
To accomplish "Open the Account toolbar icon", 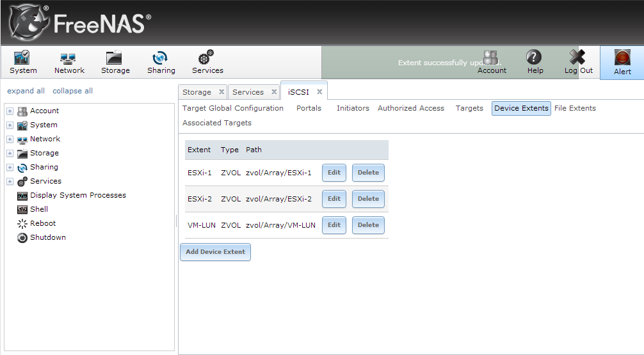I will (492, 62).
